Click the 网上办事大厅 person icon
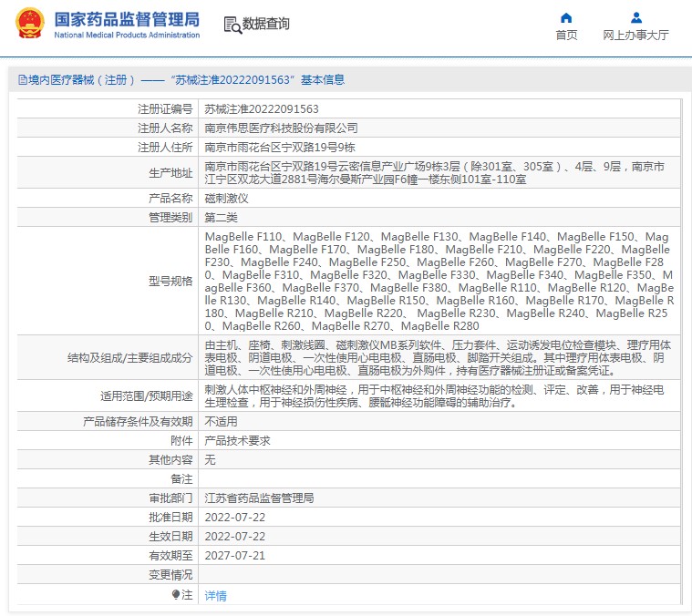 click(635, 17)
